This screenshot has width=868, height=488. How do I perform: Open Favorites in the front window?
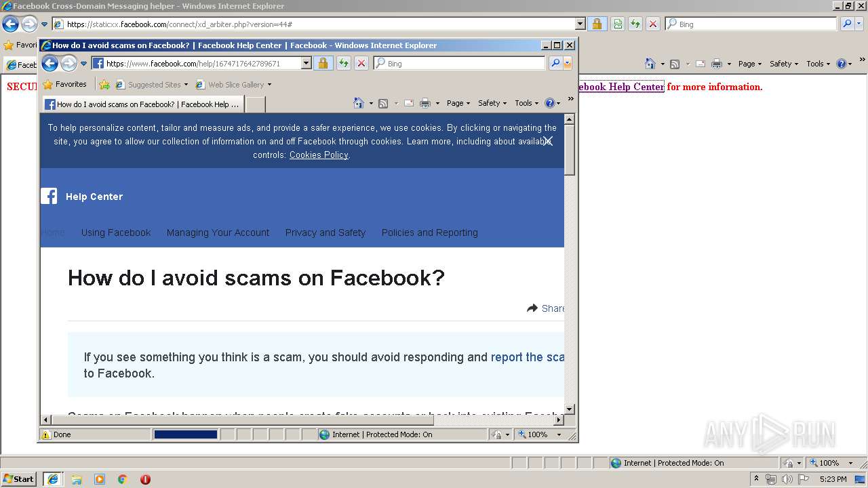tap(65, 85)
